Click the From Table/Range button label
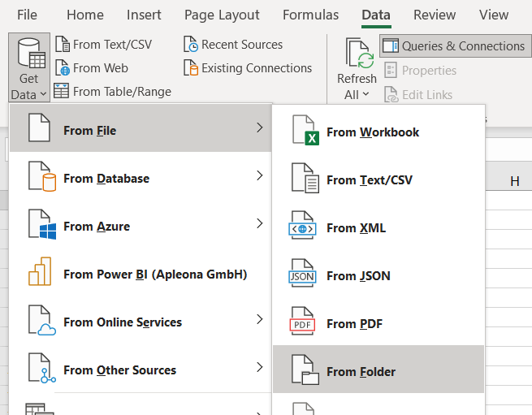The height and width of the screenshot is (415, 532). pos(122,92)
